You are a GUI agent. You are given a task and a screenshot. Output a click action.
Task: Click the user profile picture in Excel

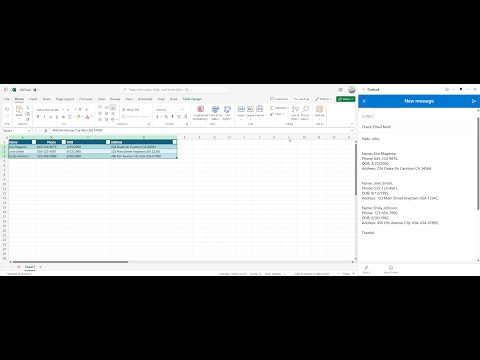[352, 90]
